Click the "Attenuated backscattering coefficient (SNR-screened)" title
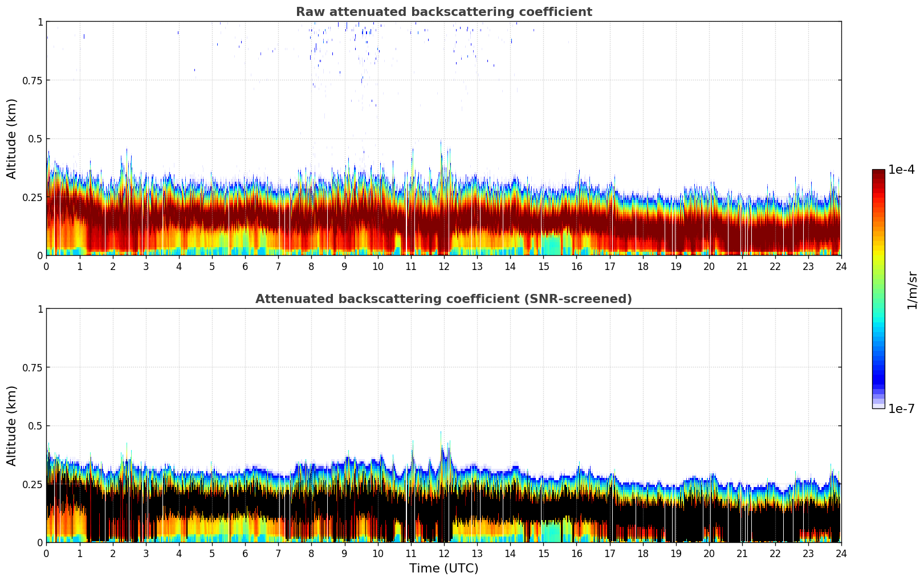Screen dimensions: 924x581 [443, 299]
